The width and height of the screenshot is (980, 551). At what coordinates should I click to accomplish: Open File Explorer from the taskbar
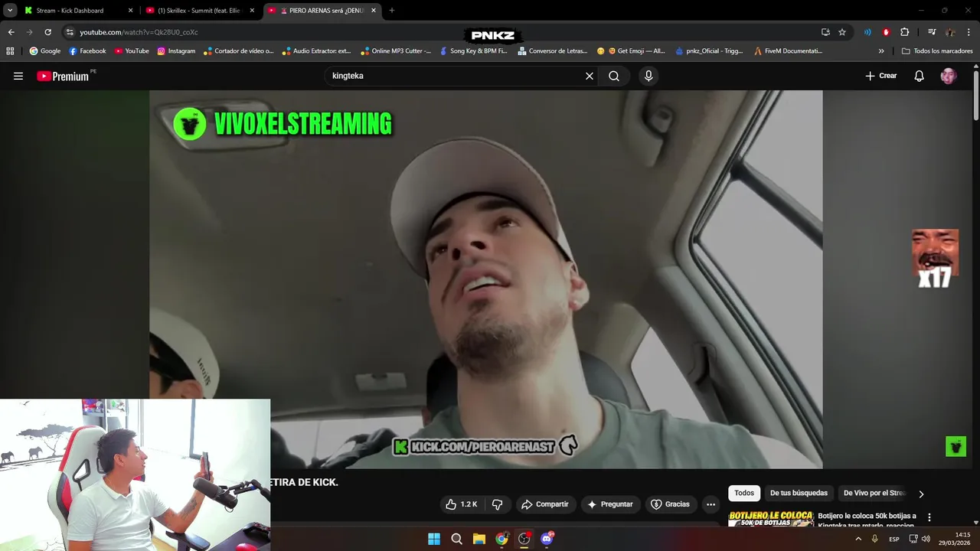[479, 539]
